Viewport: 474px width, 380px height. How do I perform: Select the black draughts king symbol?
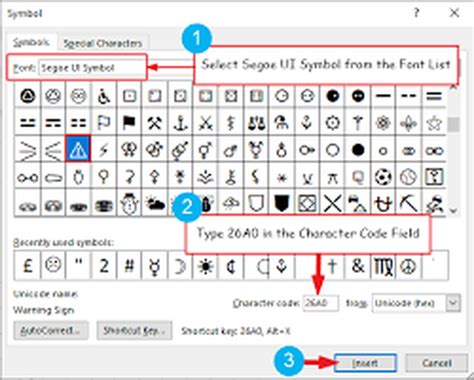click(x=103, y=203)
